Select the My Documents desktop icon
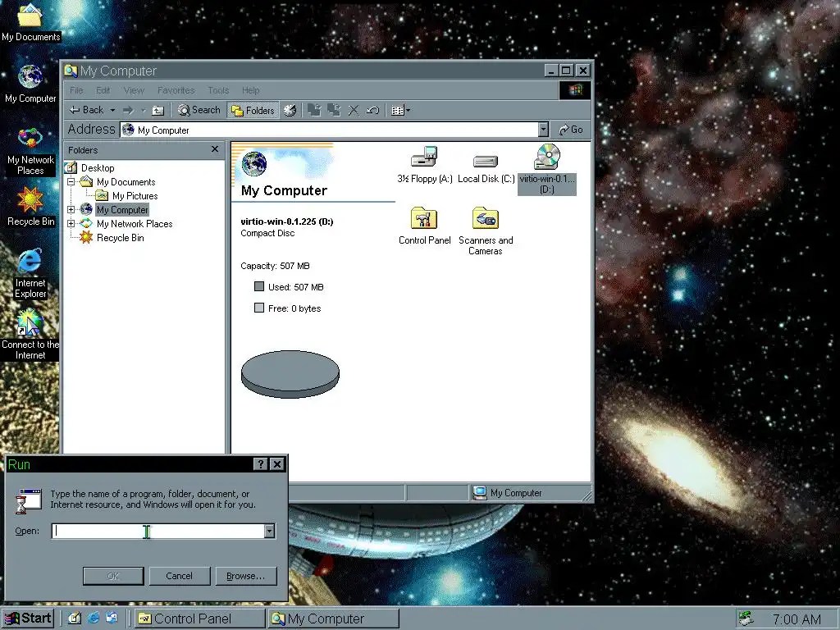 click(30, 22)
